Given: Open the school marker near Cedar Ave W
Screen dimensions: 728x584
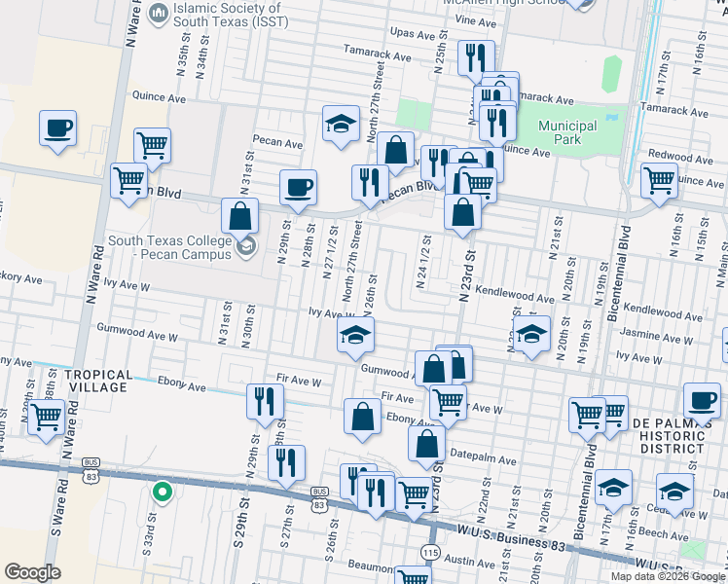Looking at the screenshot, I should [x=674, y=494].
